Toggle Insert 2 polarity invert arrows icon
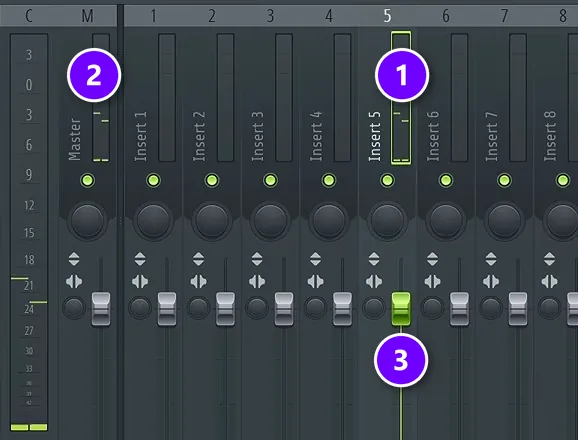This screenshot has height=440, width=578. click(198, 259)
